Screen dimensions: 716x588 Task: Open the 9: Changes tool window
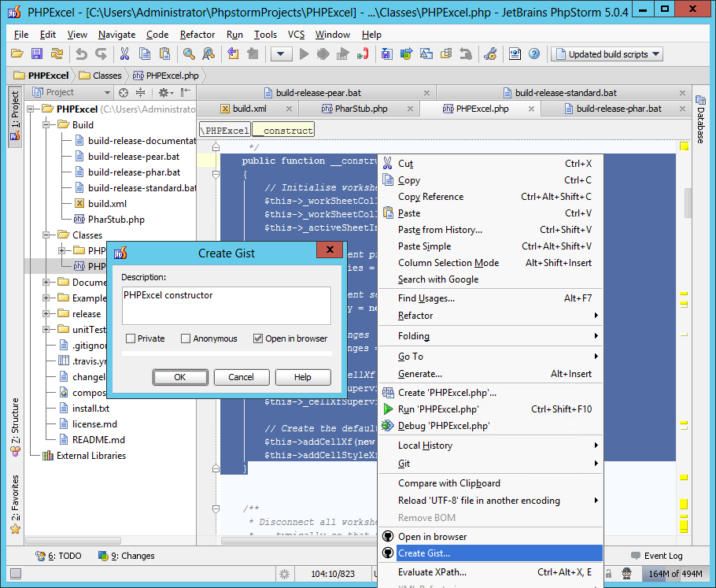tap(127, 556)
